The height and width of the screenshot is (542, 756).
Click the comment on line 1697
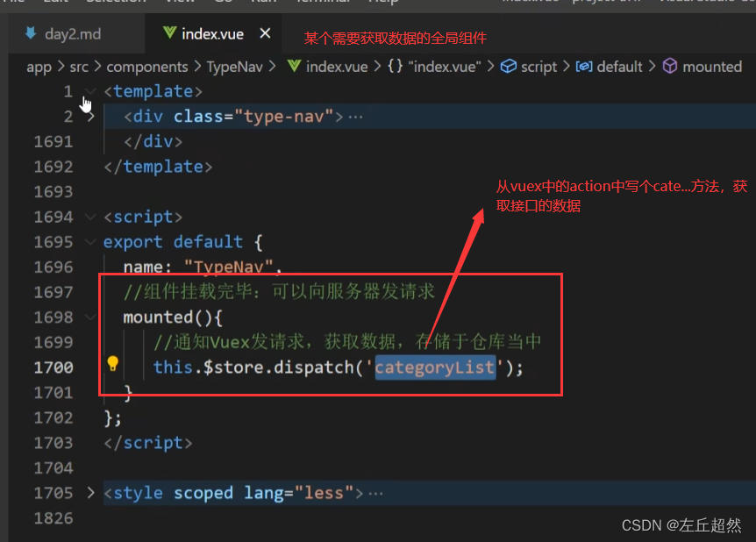[280, 292]
